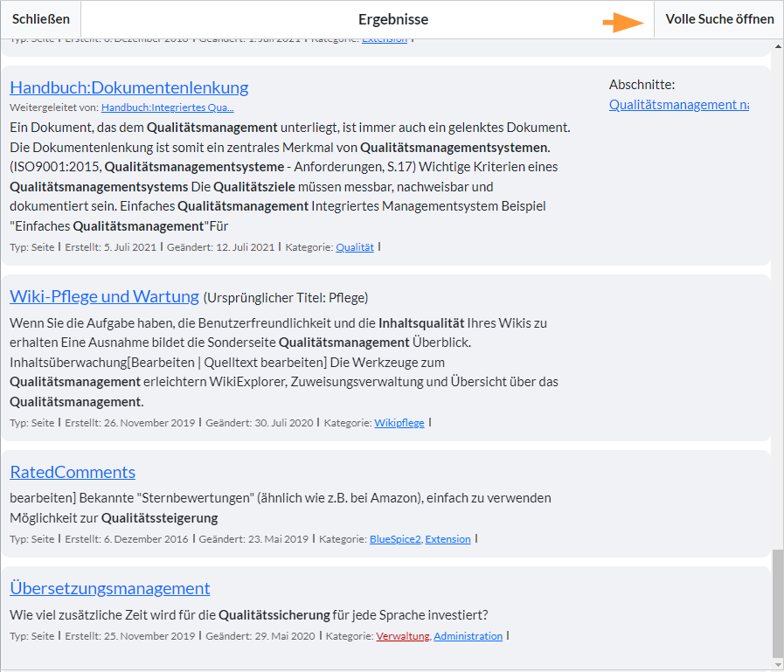Click the Ergebnisse header title

(392, 19)
